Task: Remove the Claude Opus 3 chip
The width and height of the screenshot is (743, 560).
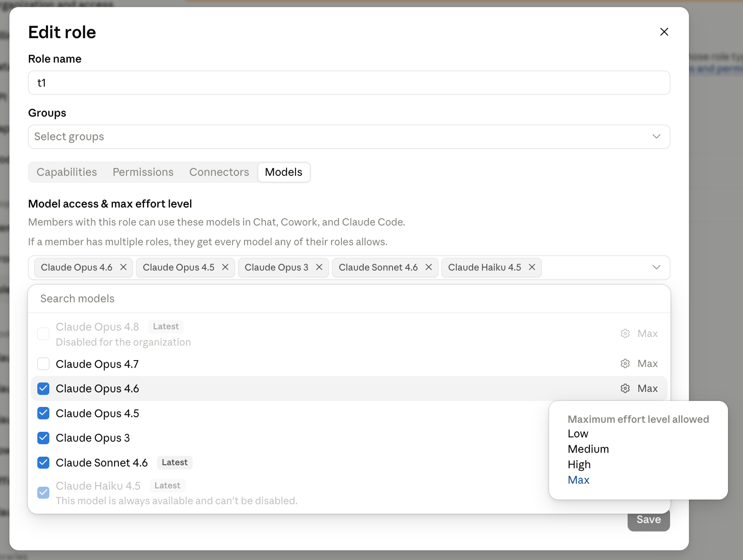Action: 319,267
